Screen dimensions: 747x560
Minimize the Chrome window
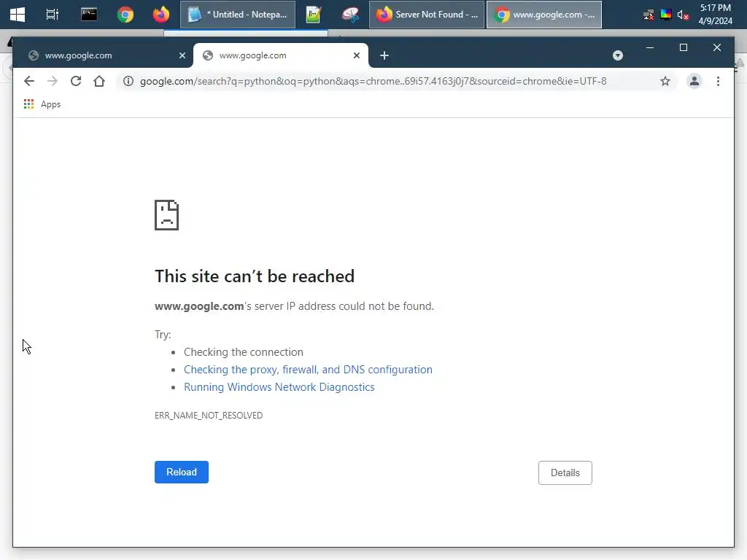[x=650, y=47]
